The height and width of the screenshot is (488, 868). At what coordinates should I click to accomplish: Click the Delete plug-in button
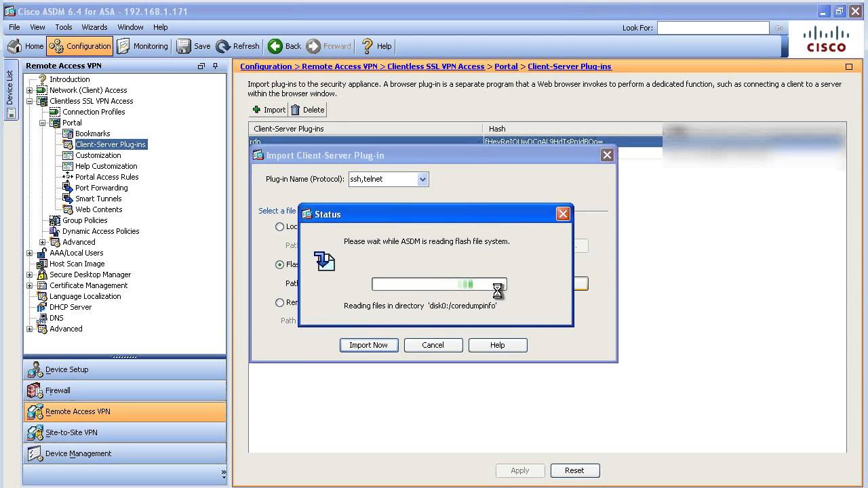[x=309, y=110]
